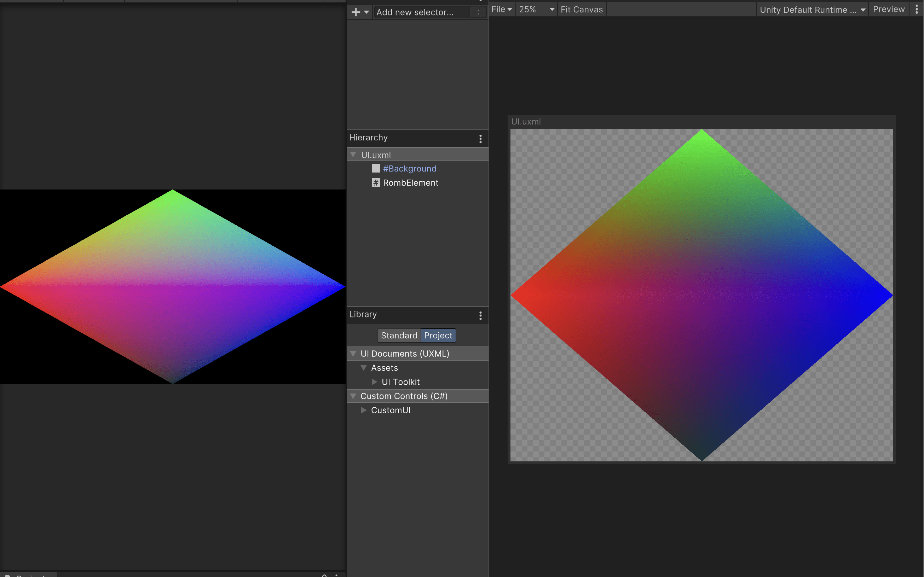
Task: Open the Hierarchy panel options menu
Action: coord(480,139)
